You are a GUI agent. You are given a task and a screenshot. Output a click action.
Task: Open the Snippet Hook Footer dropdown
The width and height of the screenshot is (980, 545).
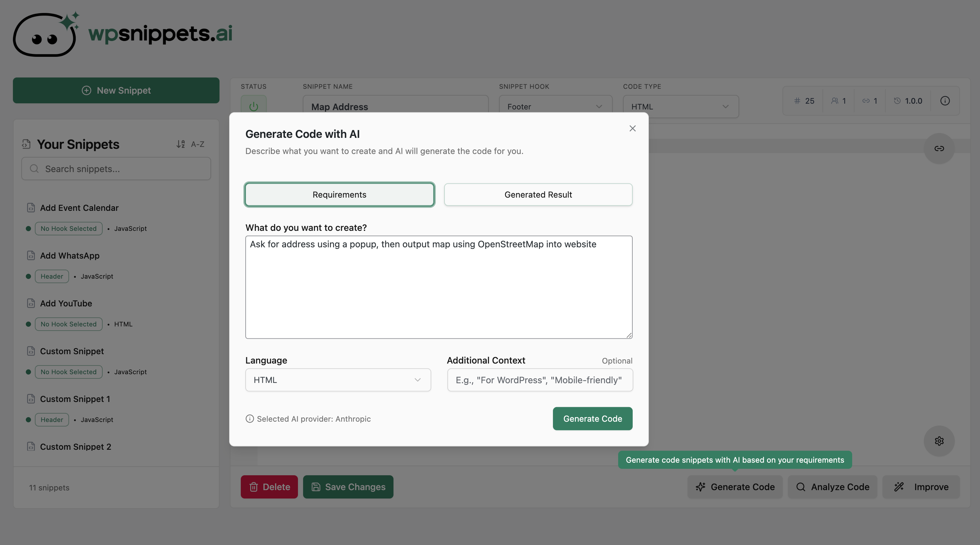555,107
